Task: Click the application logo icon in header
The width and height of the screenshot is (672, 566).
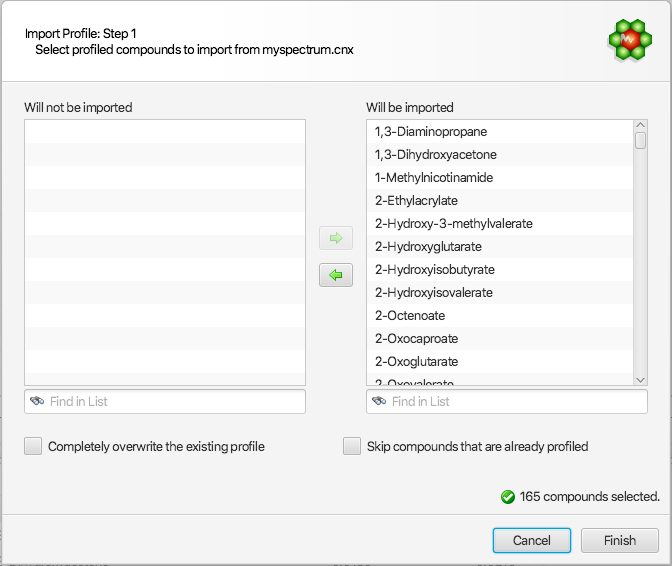Action: coord(630,40)
